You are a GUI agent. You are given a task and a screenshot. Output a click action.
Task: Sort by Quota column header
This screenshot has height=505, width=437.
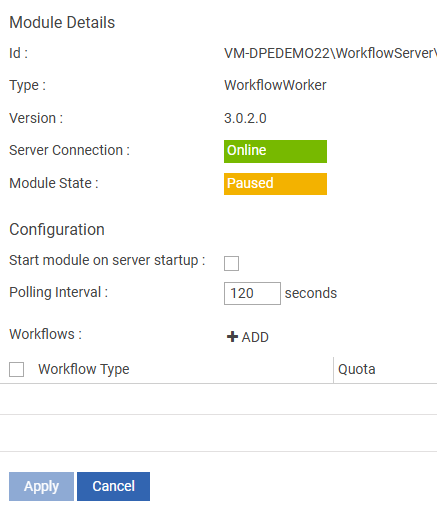357,369
